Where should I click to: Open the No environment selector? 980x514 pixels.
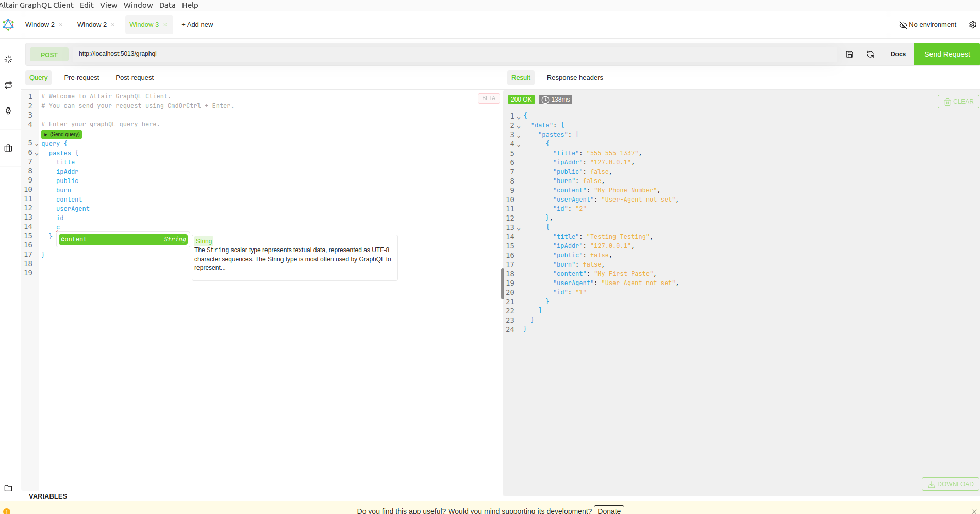point(927,25)
